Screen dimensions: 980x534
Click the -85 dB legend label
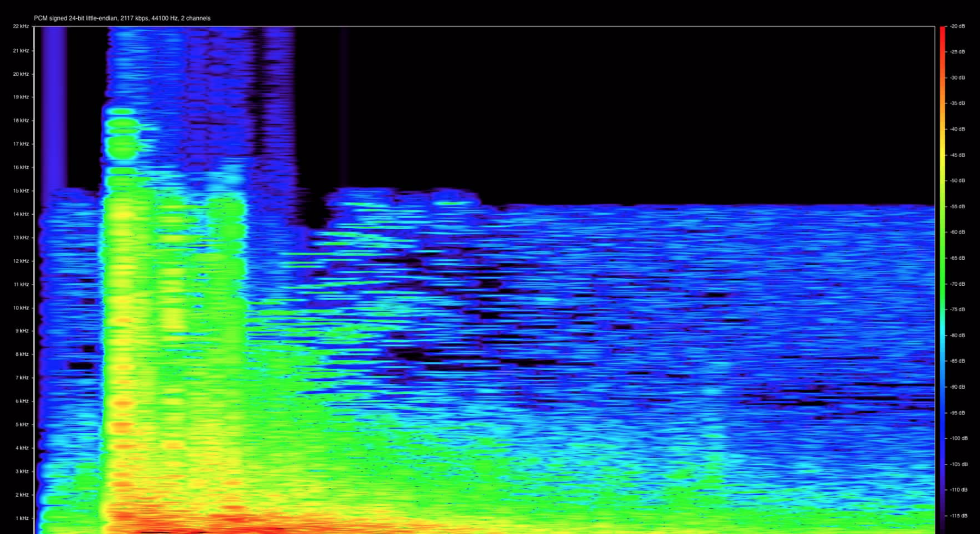(x=957, y=361)
